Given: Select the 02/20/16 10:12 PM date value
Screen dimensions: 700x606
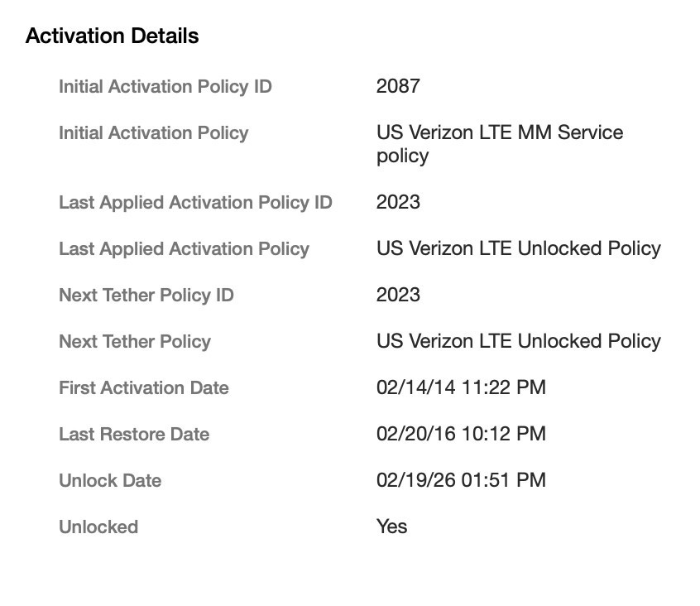Looking at the screenshot, I should pyautogui.click(x=461, y=435).
